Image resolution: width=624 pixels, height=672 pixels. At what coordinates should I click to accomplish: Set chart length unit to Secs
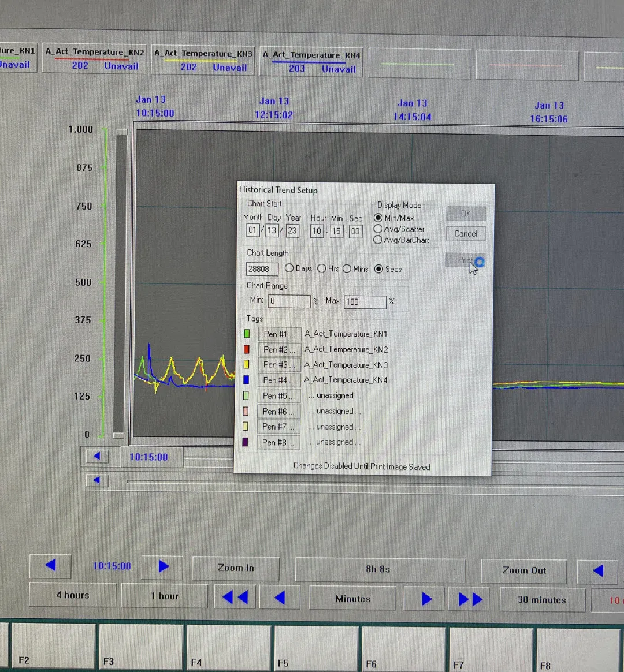pyautogui.click(x=378, y=268)
